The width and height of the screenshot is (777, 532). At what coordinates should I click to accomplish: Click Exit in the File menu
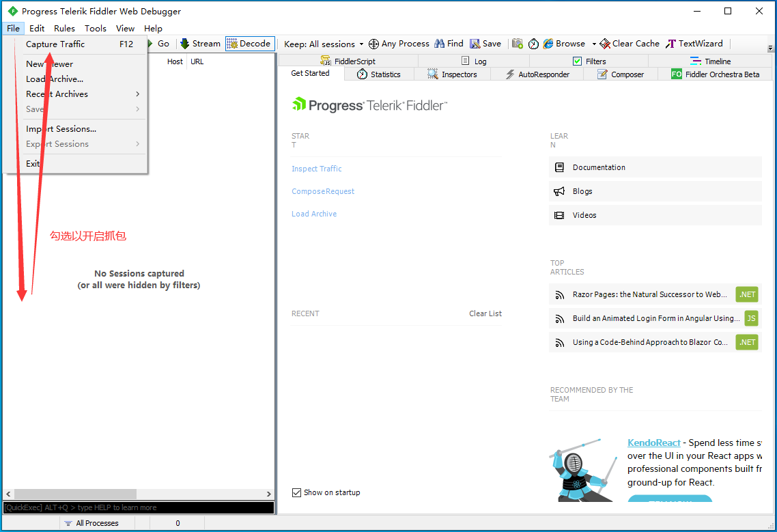tap(75, 164)
